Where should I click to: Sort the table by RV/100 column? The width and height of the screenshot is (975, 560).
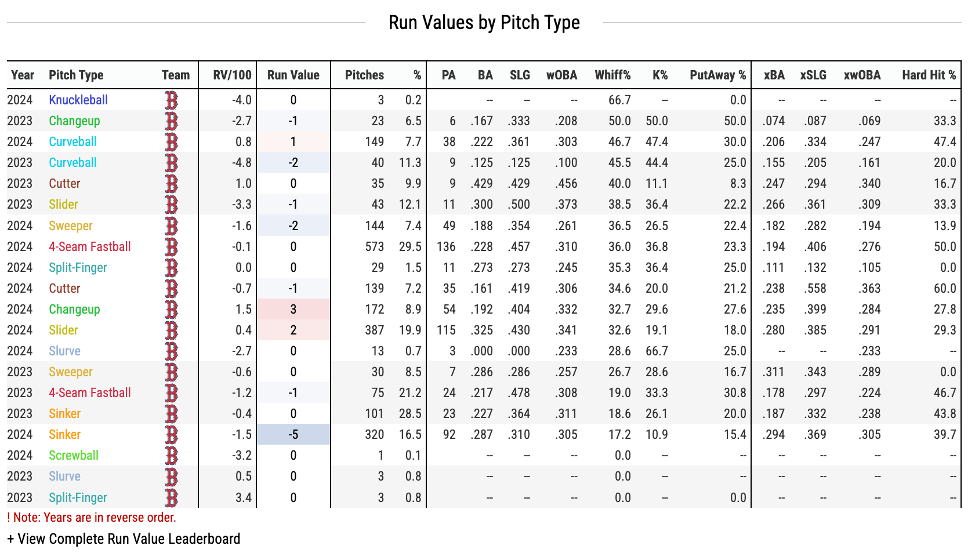(232, 75)
